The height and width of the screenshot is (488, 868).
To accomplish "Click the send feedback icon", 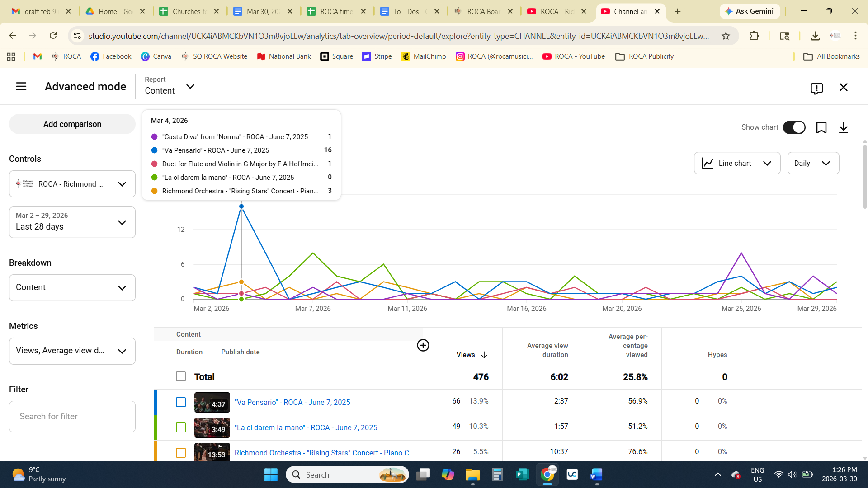I will [x=816, y=88].
